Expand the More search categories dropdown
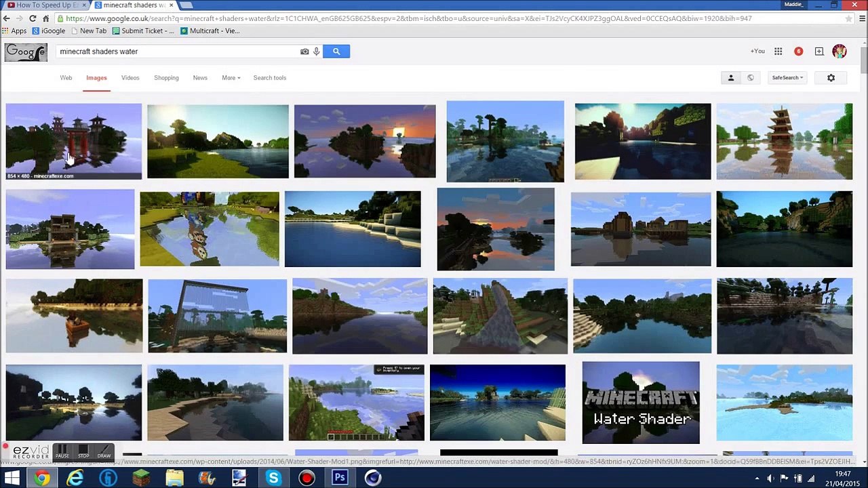 [231, 78]
